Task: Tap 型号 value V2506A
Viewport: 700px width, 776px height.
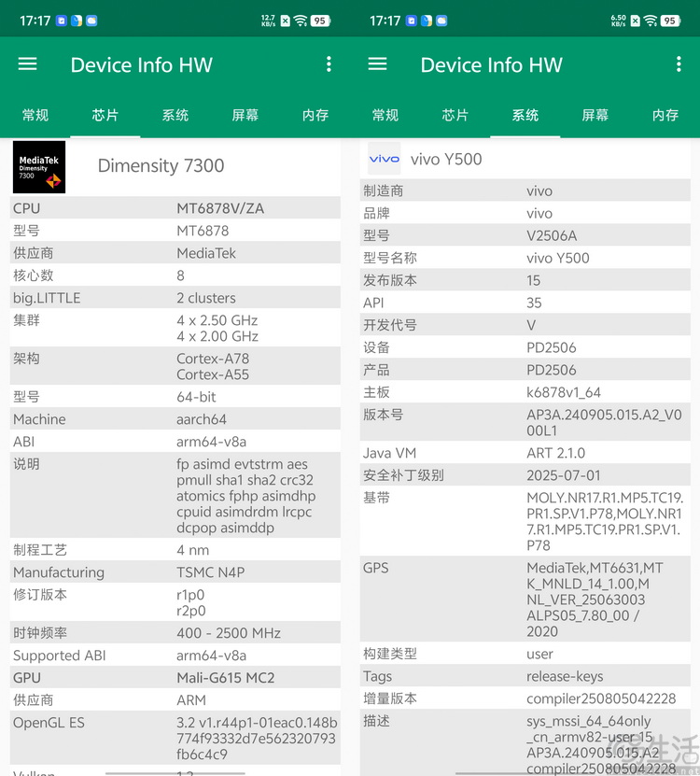Action: [x=552, y=235]
